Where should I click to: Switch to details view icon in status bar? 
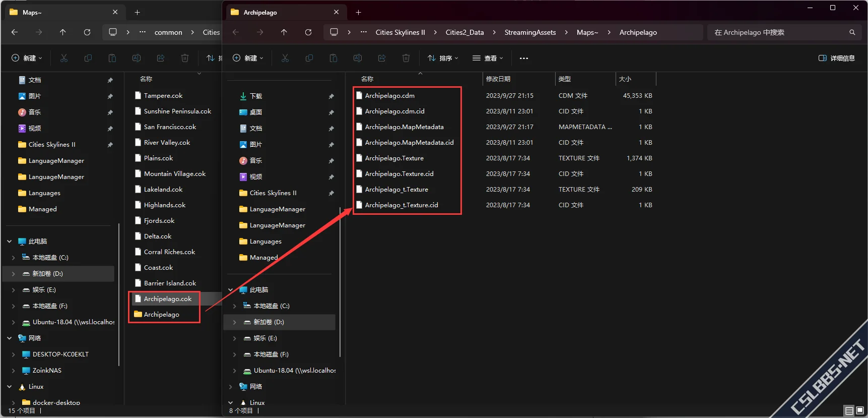click(849, 410)
